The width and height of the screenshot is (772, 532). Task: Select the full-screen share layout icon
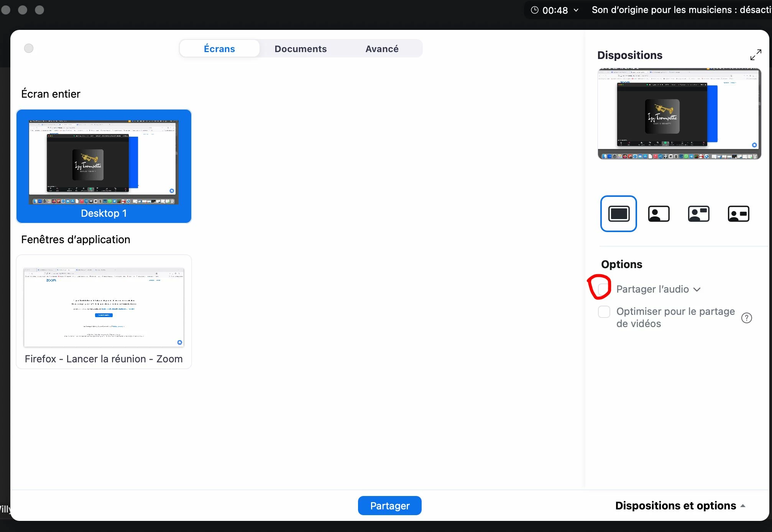click(x=618, y=214)
